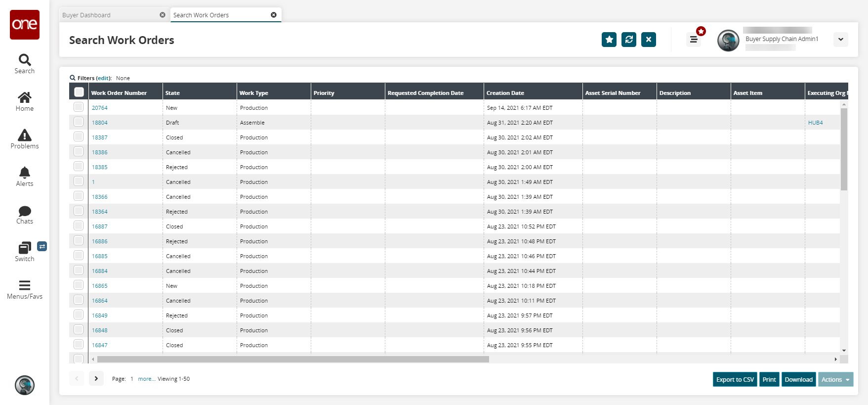
Task: Open the Menus/Favs hamburger icon
Action: (25, 285)
